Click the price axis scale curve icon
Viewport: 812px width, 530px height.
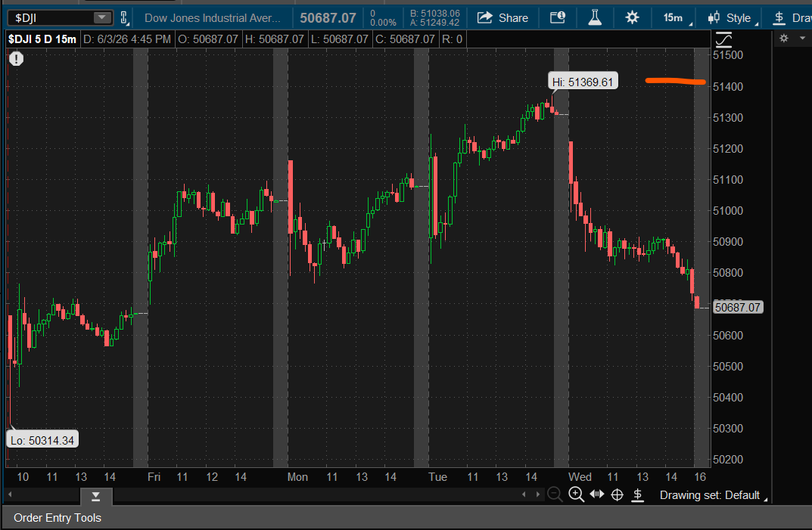point(723,39)
